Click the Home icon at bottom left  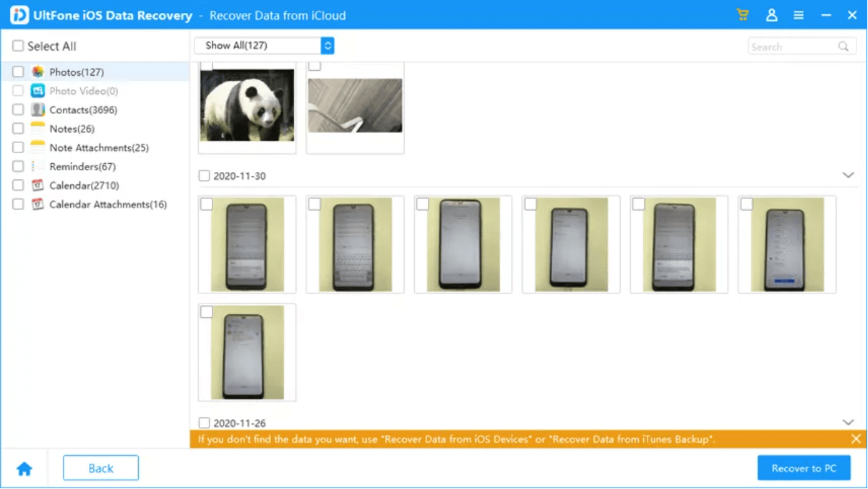(24, 468)
